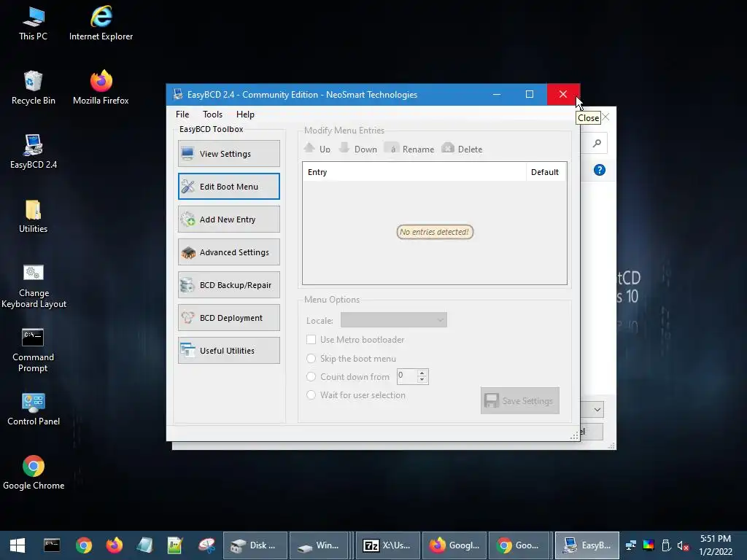
Task: Open Add New Entry section
Action: click(x=228, y=219)
